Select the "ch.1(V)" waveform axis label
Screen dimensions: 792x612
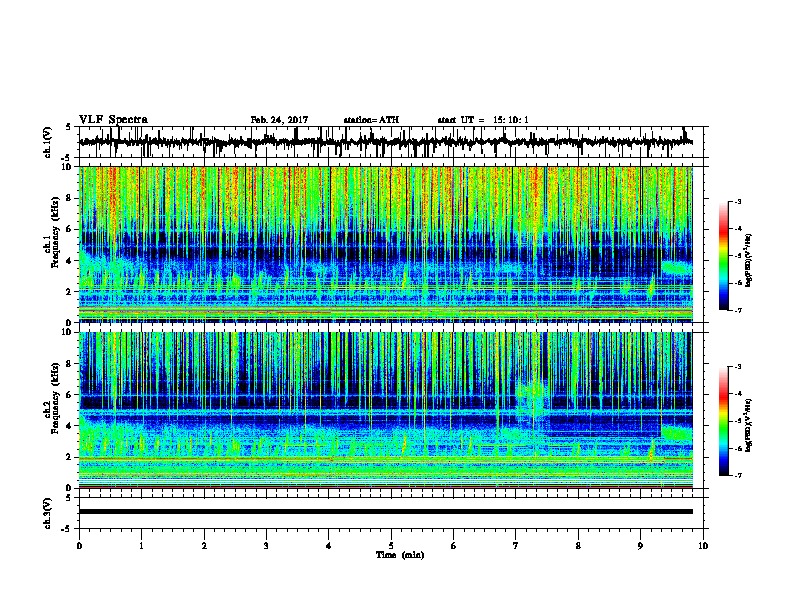48,142
